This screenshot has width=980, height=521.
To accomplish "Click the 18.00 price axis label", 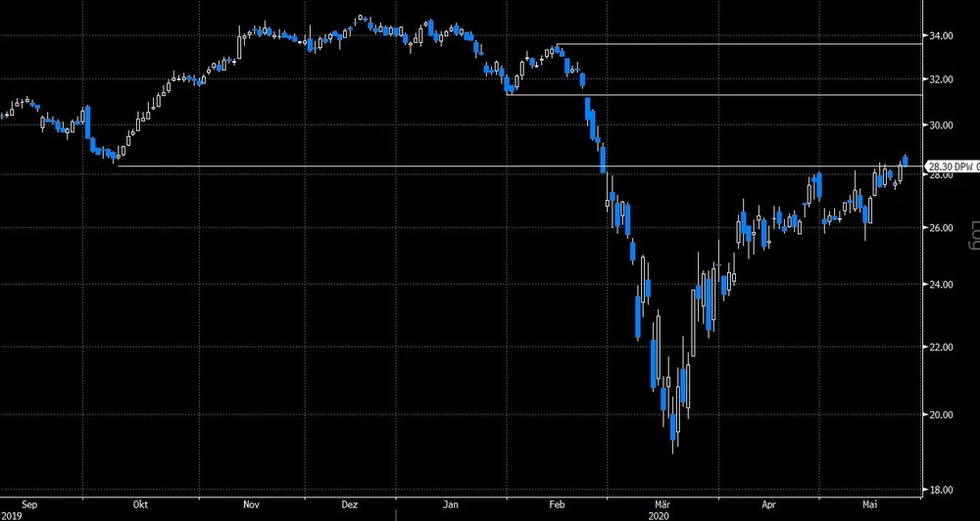I will click(x=945, y=490).
